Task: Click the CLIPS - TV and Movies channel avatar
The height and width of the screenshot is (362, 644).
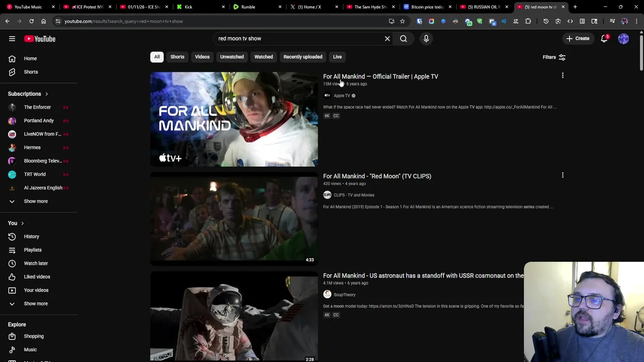Action: [327, 195]
